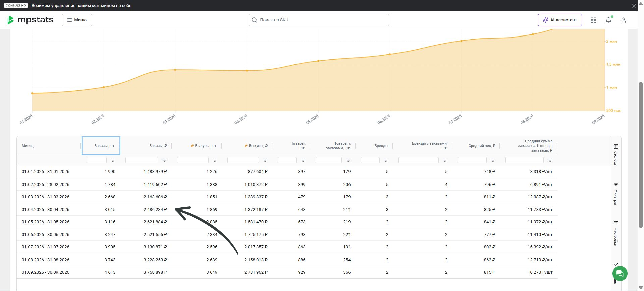Click the 05.2026 point on the chart
The image size is (644, 291).
click(x=318, y=61)
